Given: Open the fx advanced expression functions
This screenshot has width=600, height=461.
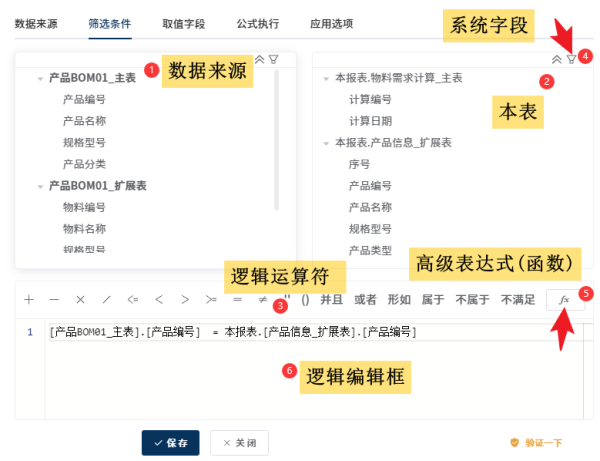Looking at the screenshot, I should click(565, 300).
